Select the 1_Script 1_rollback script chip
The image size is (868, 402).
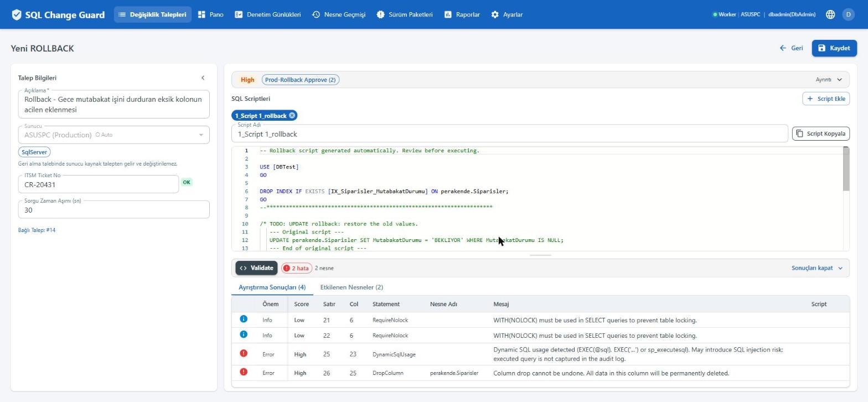coord(260,116)
